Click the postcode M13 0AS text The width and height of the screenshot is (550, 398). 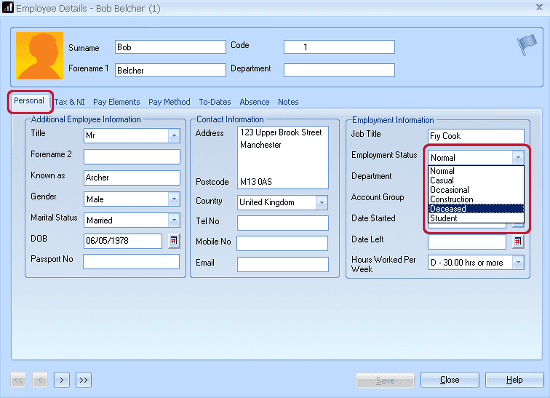[256, 182]
